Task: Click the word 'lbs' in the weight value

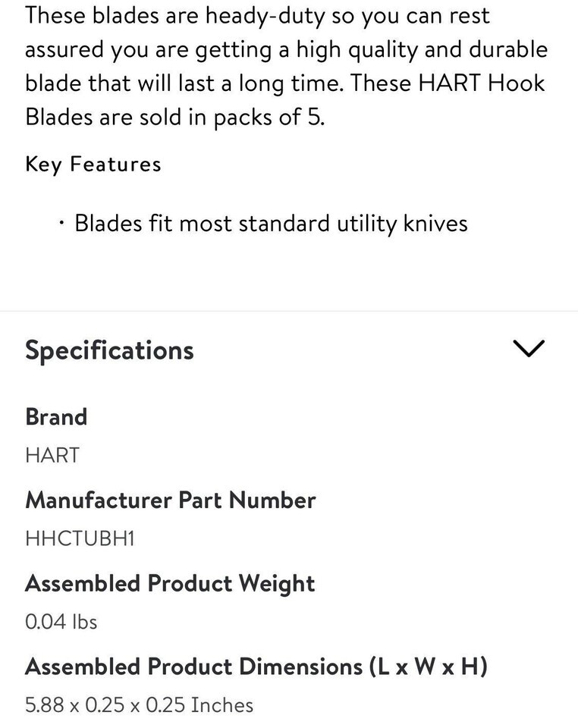Action: click(x=84, y=622)
